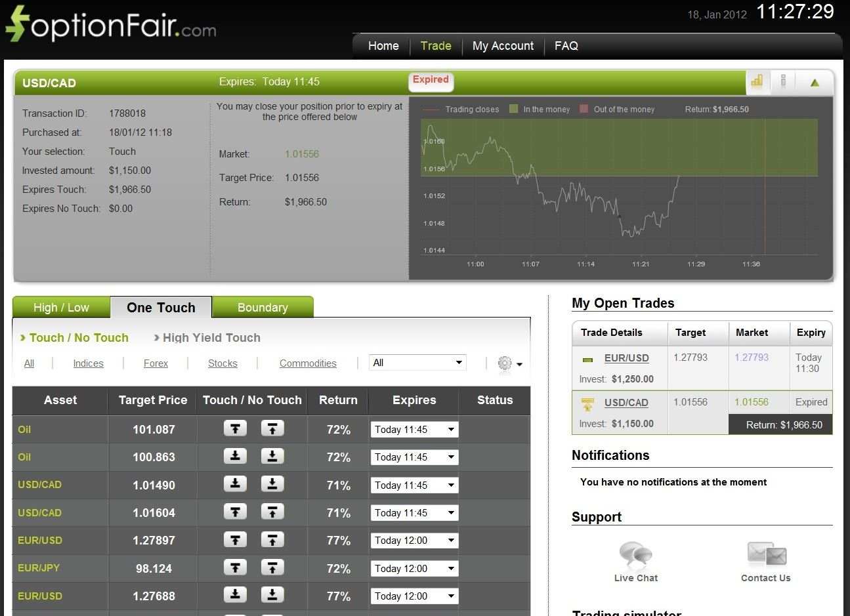This screenshot has height=616, width=850.
Task: Open the My Account menu
Action: coord(503,46)
